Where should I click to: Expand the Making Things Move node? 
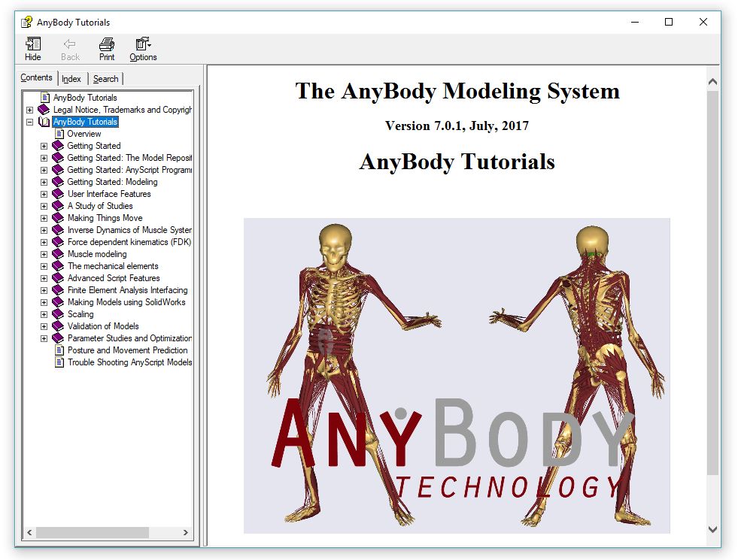point(44,218)
